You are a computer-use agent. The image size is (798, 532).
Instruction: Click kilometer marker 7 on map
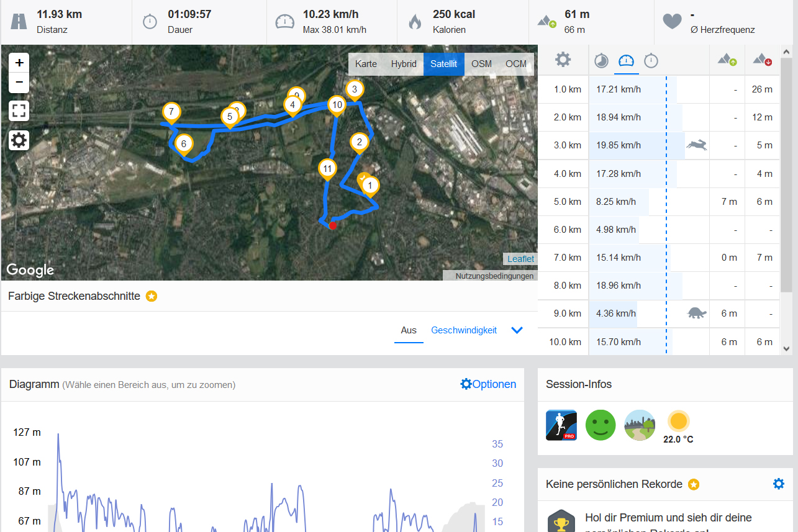coord(171,113)
